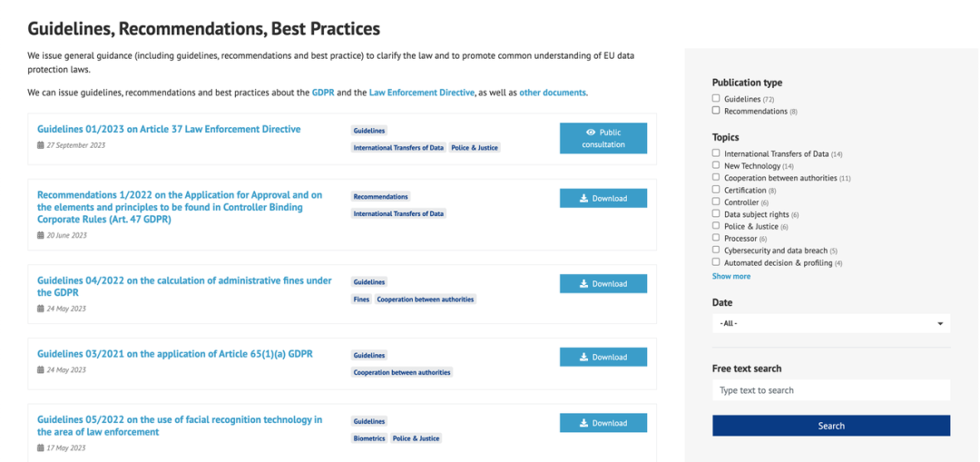Click calendar icon beside 27 September 2023
Image resolution: width=980 pixels, height=462 pixels.
(41, 145)
